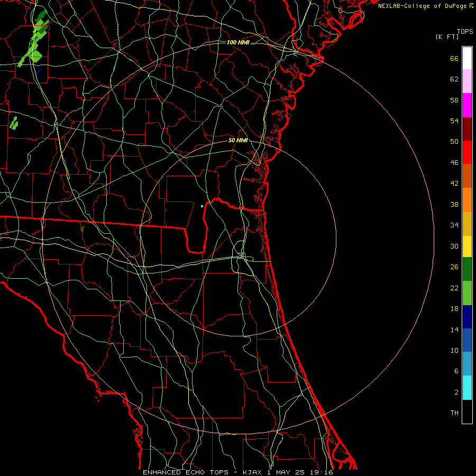Click the 'ENHANCED ECHO TOPS' product title
The width and height of the screenshot is (476, 476).
(x=186, y=472)
